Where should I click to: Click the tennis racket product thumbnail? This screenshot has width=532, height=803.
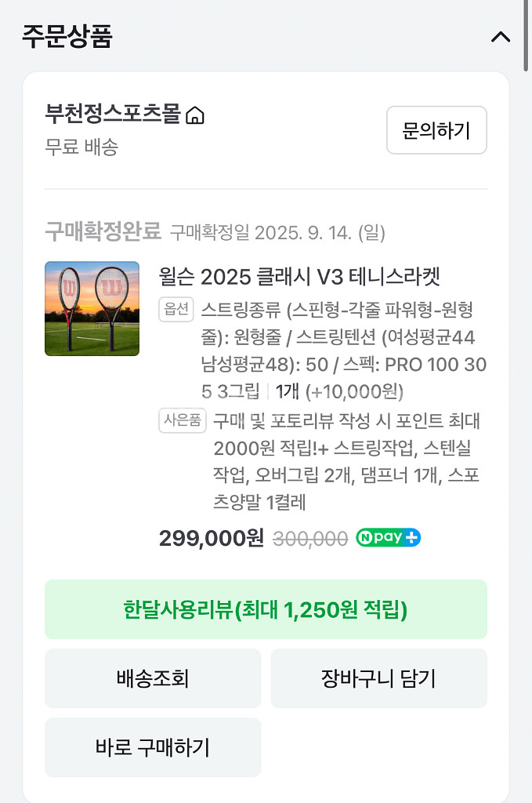click(x=90, y=309)
